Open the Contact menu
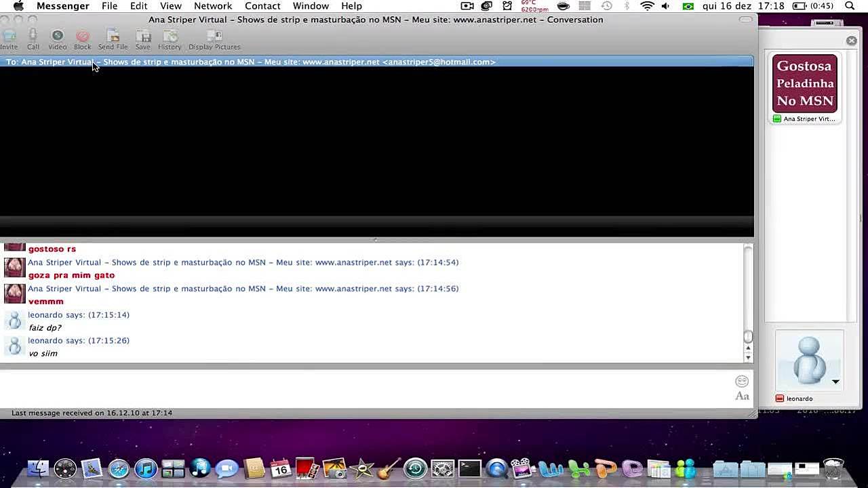The image size is (868, 488). [262, 6]
